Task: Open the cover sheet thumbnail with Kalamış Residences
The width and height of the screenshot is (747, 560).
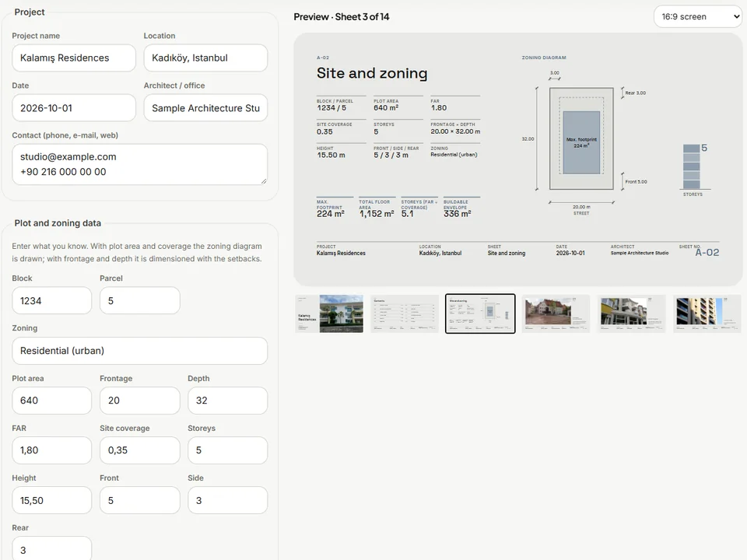Action: click(329, 313)
